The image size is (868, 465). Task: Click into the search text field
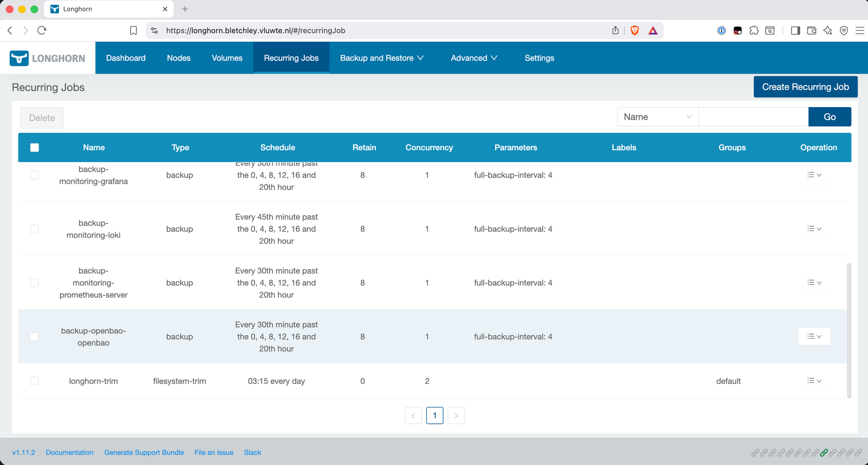[753, 117]
